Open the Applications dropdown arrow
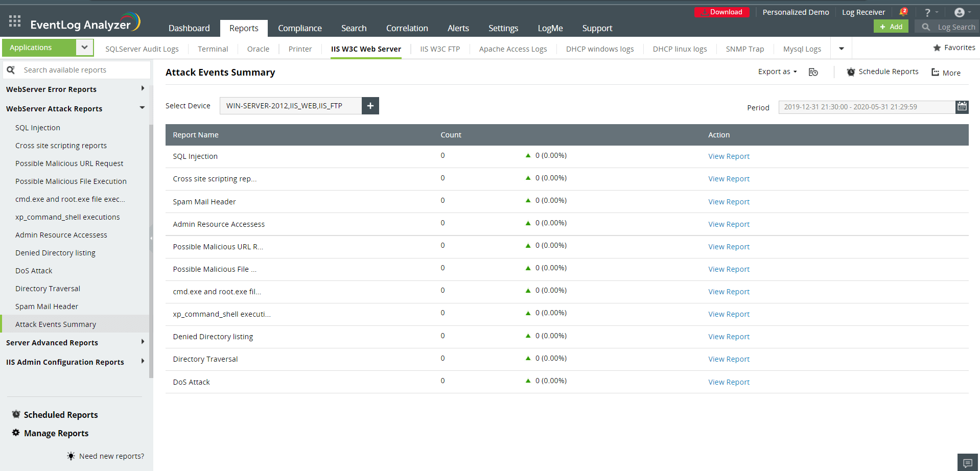Screen dimensions: 980x471 [x=84, y=48]
